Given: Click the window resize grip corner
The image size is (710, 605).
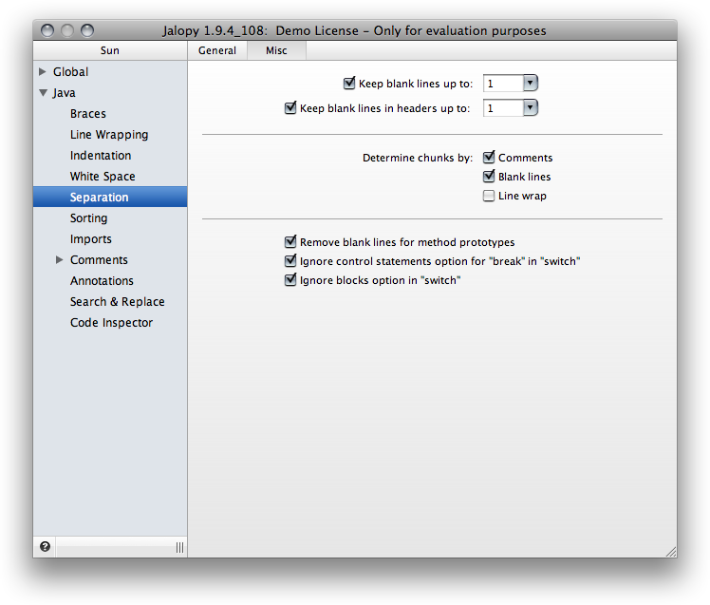Looking at the screenshot, I should (x=672, y=552).
